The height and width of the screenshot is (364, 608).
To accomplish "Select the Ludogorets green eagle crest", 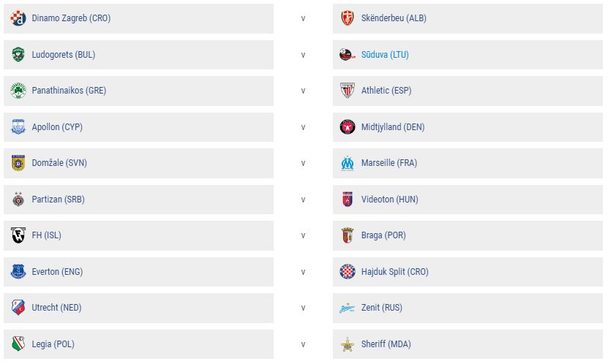I will pos(18,55).
